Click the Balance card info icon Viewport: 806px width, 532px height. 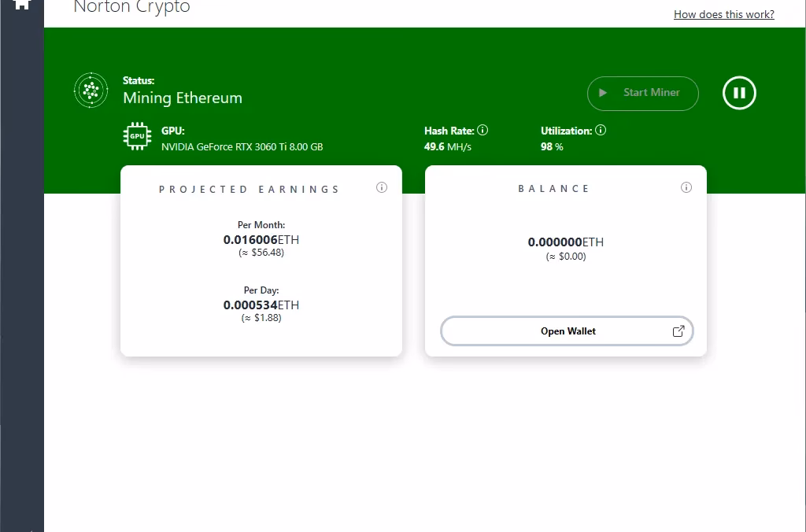pos(686,187)
